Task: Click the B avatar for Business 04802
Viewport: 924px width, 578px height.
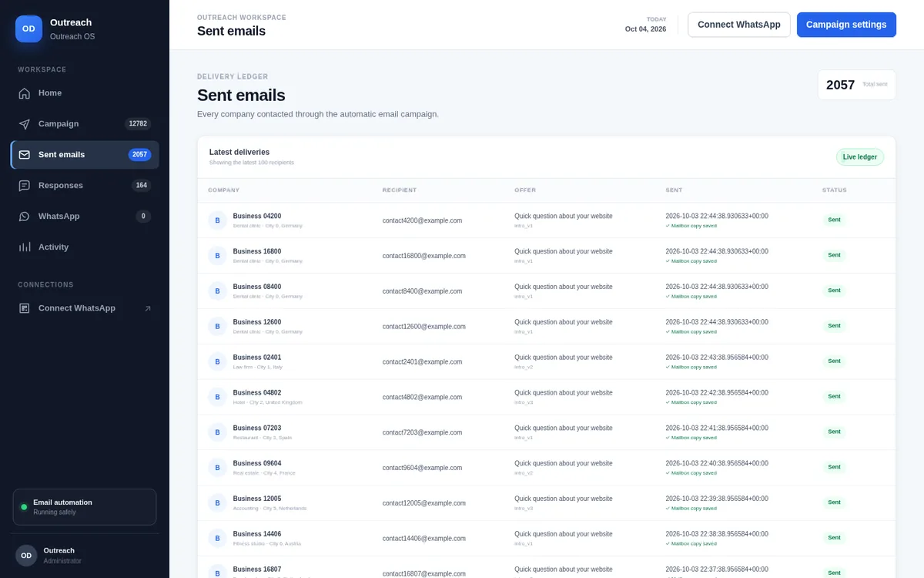Action: coord(217,397)
